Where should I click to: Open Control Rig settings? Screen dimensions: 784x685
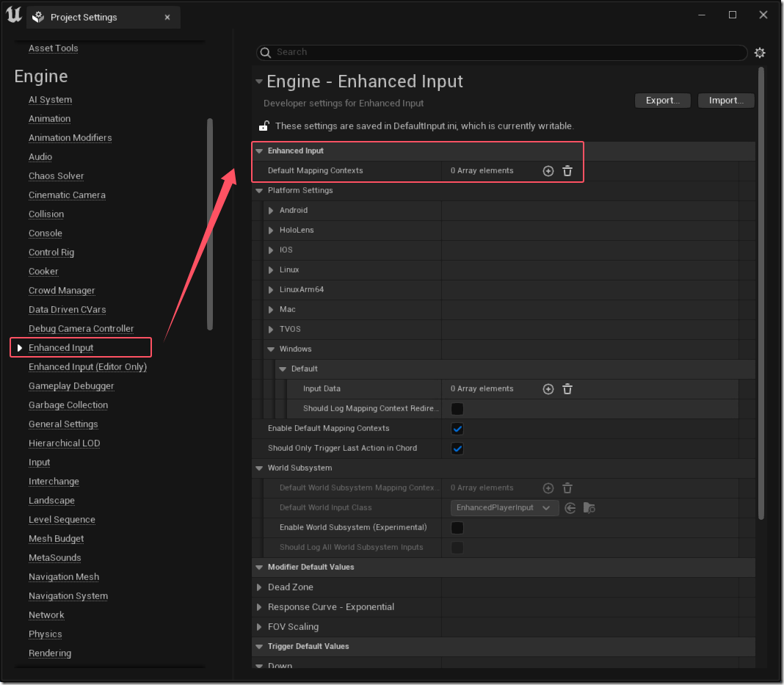click(x=51, y=252)
